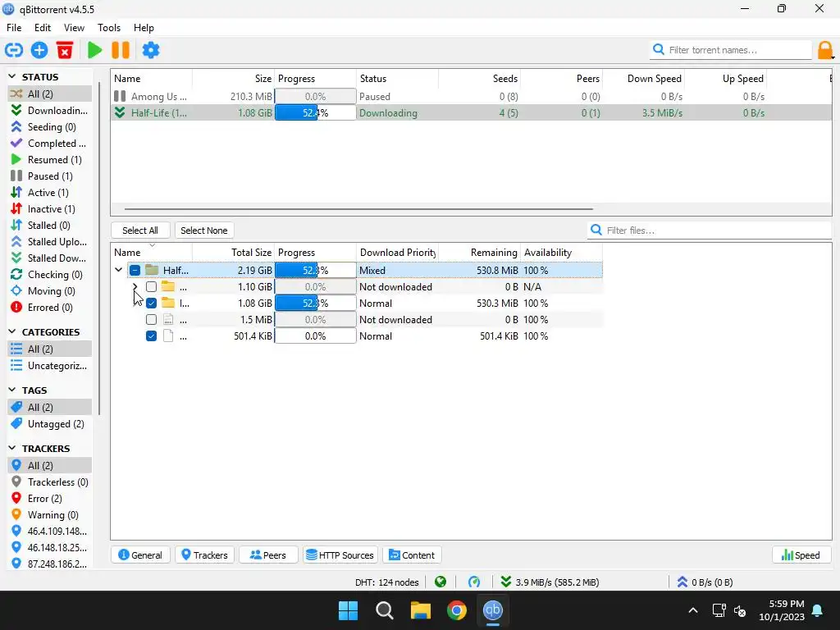The image size is (840, 630).
Task: Click the Add Torrent File plus icon
Action: click(x=39, y=50)
